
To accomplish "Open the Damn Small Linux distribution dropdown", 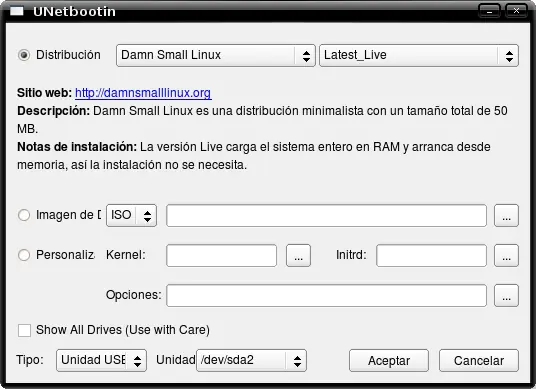I will pyautogui.click(x=216, y=55).
